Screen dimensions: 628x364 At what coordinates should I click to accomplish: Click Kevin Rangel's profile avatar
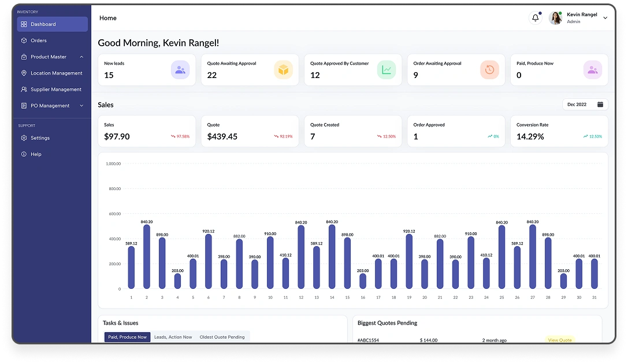555,18
